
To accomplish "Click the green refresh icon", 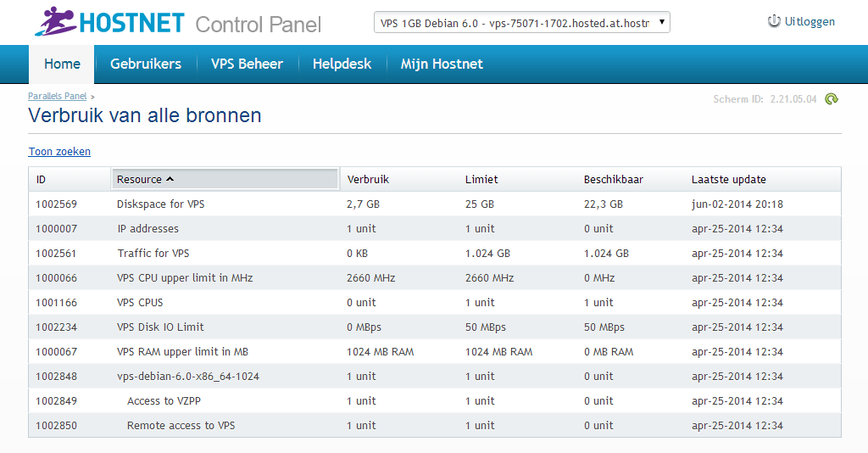I will pos(832,99).
